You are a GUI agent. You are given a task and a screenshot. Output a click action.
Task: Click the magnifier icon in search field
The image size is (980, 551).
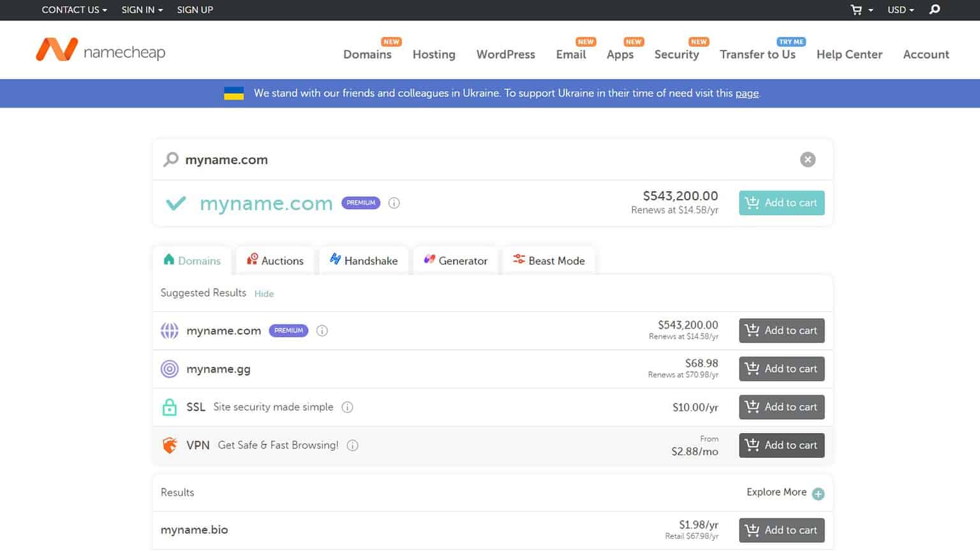170,159
